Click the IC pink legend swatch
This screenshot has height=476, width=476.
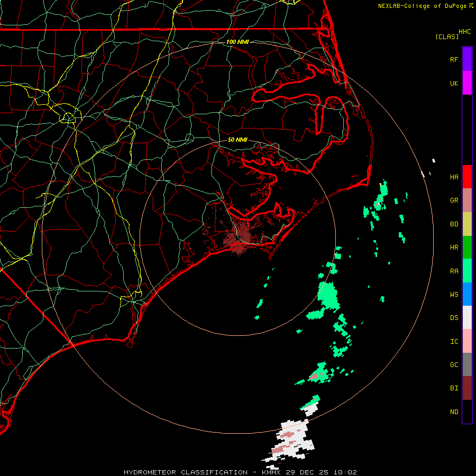click(x=467, y=341)
